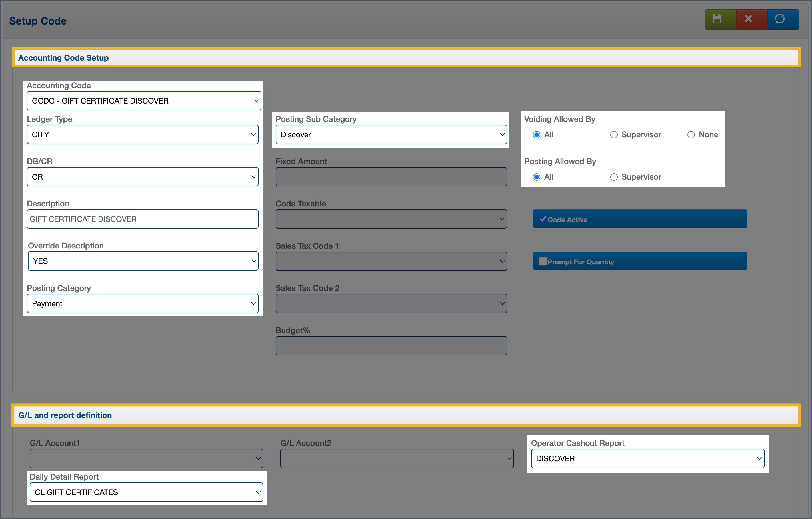
Task: Click the blue refresh icon
Action: click(x=780, y=19)
